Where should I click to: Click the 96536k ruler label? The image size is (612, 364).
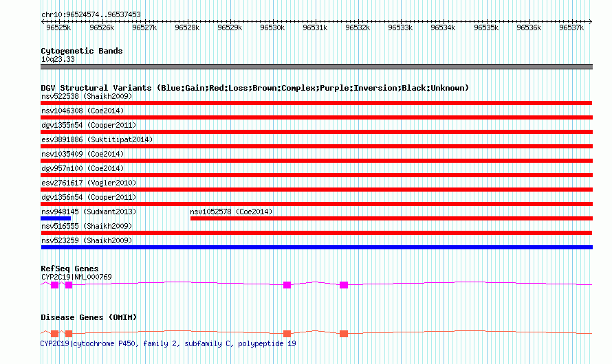529,27
